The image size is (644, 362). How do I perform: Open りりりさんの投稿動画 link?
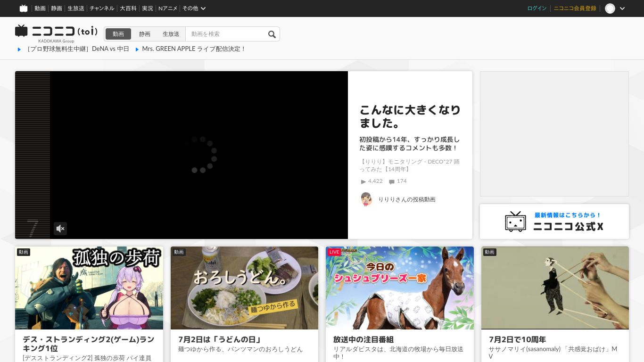coord(407,199)
